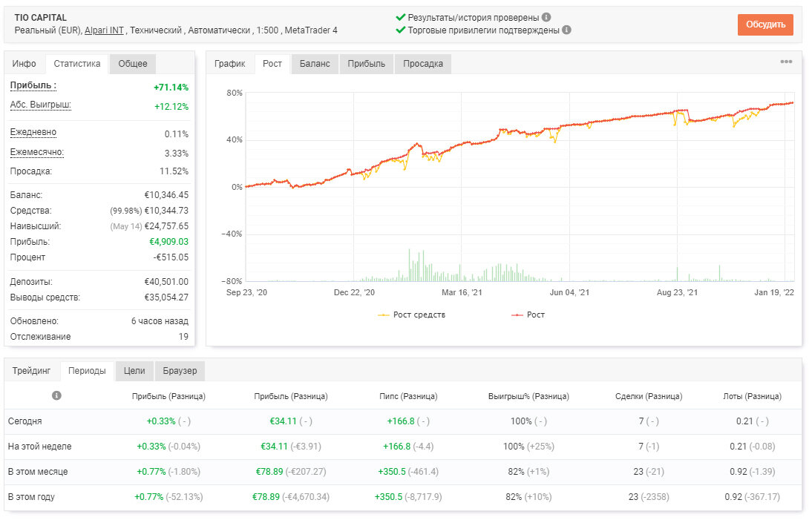Click the Пипс (Разница) column header
The width and height of the screenshot is (812, 520).
coord(408,396)
